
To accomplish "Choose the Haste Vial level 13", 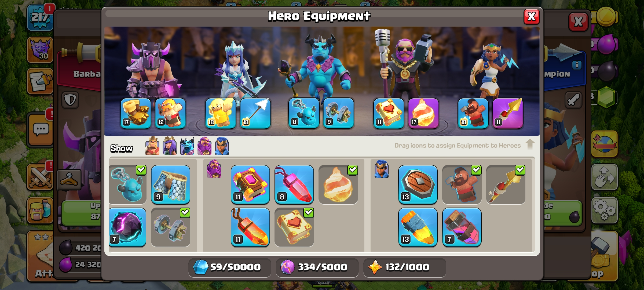I will click(x=418, y=227).
